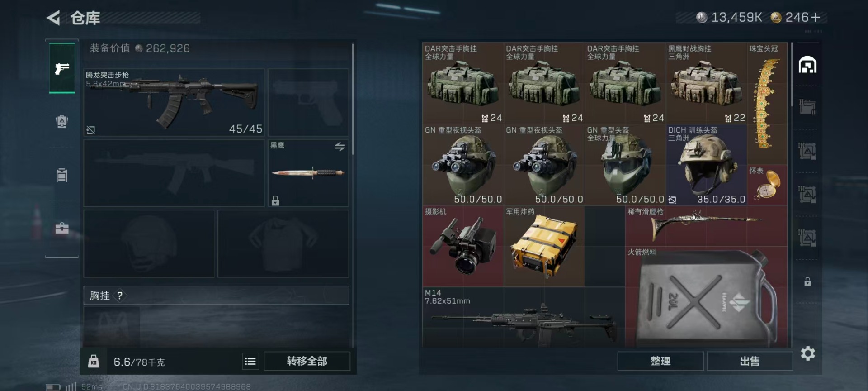
Task: Select the main stash home icon
Action: coord(808,65)
